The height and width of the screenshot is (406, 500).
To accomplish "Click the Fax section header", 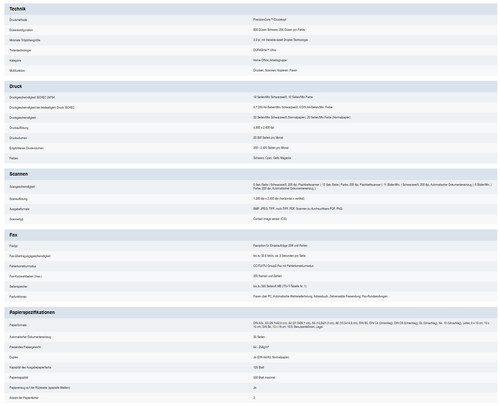I will 13,235.
